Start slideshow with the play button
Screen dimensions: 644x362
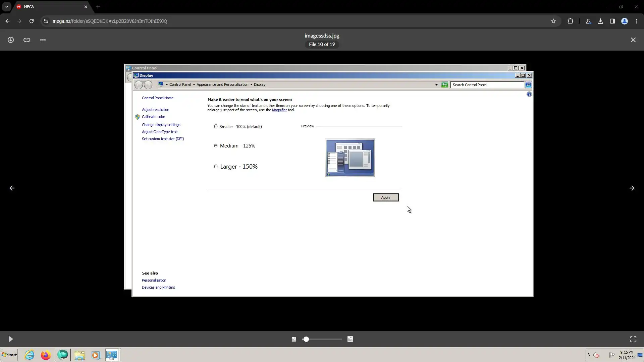[x=11, y=339]
